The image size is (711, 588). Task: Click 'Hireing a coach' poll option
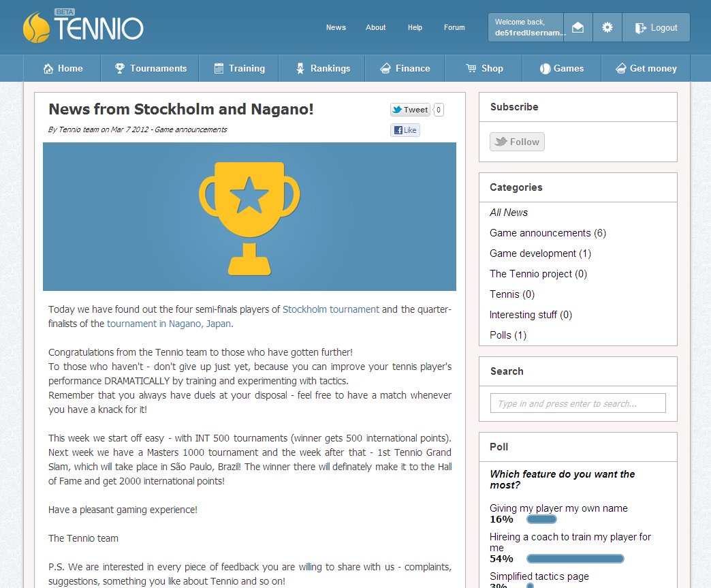(x=571, y=542)
